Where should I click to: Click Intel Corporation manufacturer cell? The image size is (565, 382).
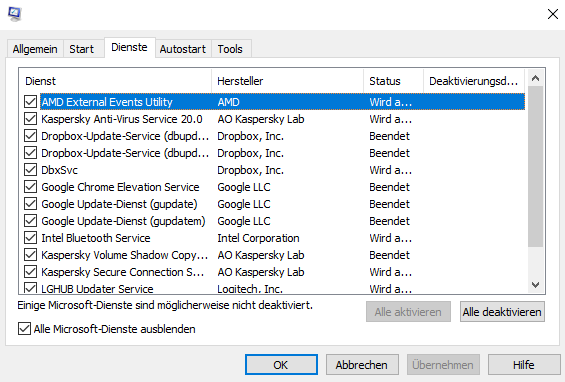258,238
